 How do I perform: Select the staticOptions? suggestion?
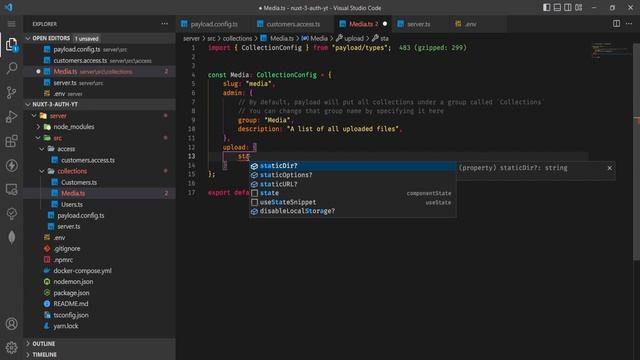pyautogui.click(x=353, y=175)
